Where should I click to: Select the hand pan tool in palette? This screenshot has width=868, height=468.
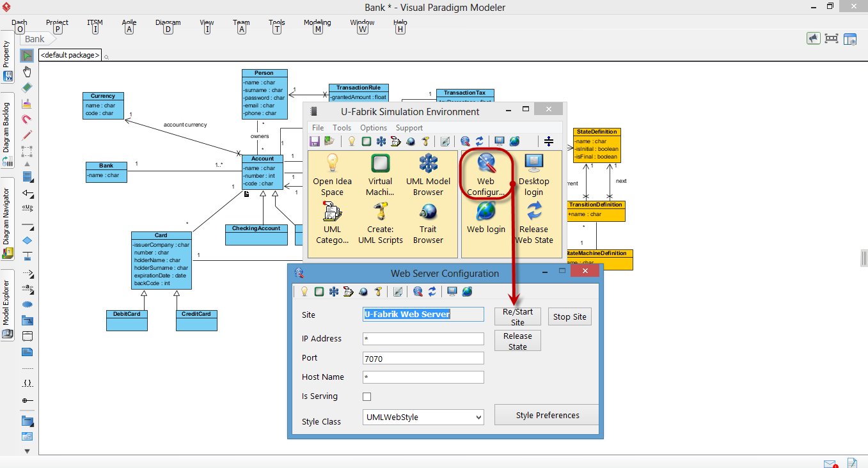[x=27, y=71]
